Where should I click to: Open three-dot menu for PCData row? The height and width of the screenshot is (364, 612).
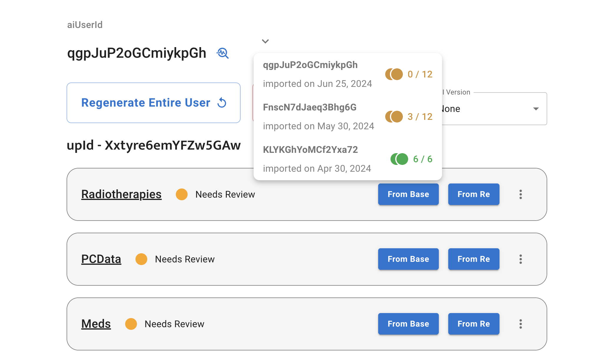point(520,259)
